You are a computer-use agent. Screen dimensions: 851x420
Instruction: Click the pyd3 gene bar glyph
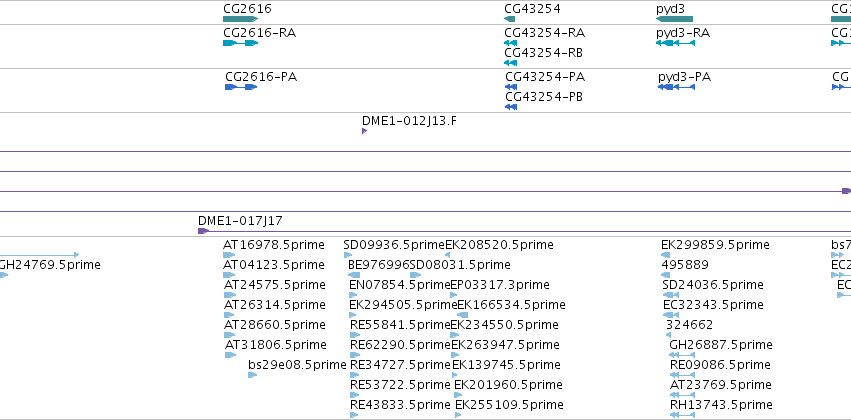[674, 19]
